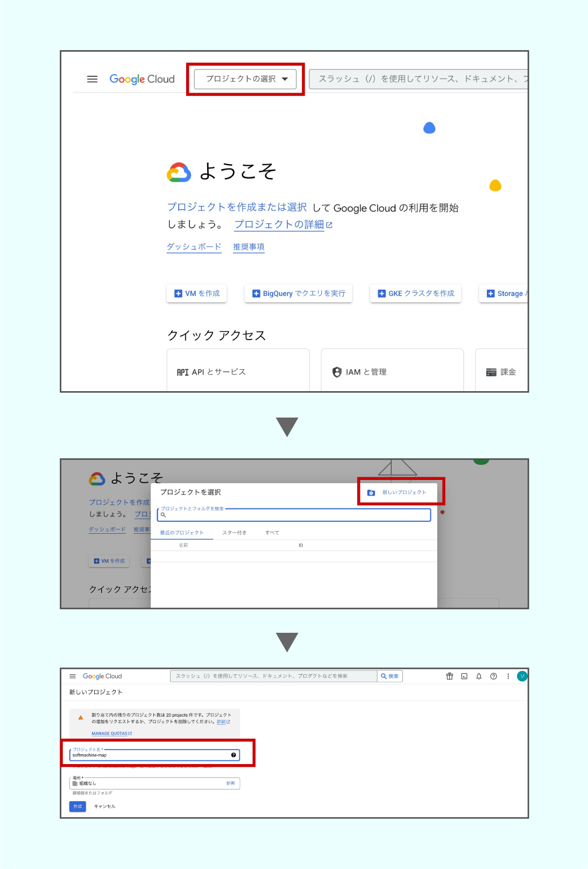Open the プロジェクトの選択 dropdown
This screenshot has width=588, height=869.
coord(245,79)
